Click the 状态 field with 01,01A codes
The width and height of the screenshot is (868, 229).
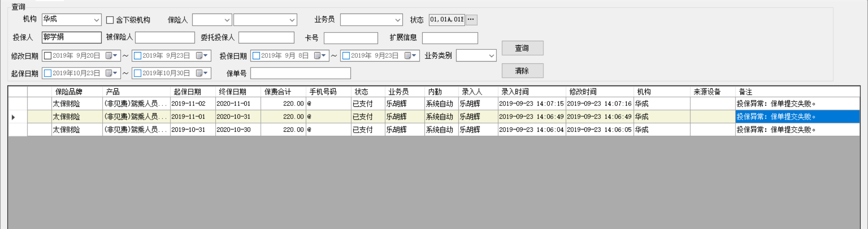point(447,19)
